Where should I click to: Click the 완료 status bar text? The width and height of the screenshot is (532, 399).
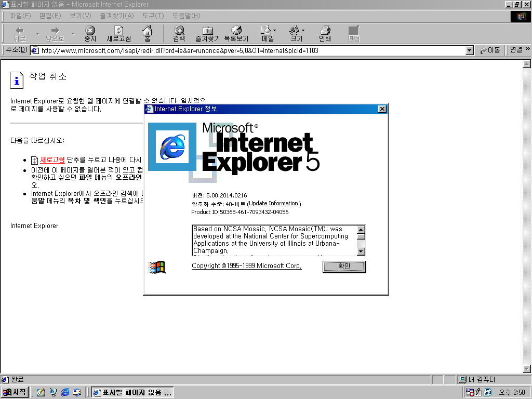point(18,379)
